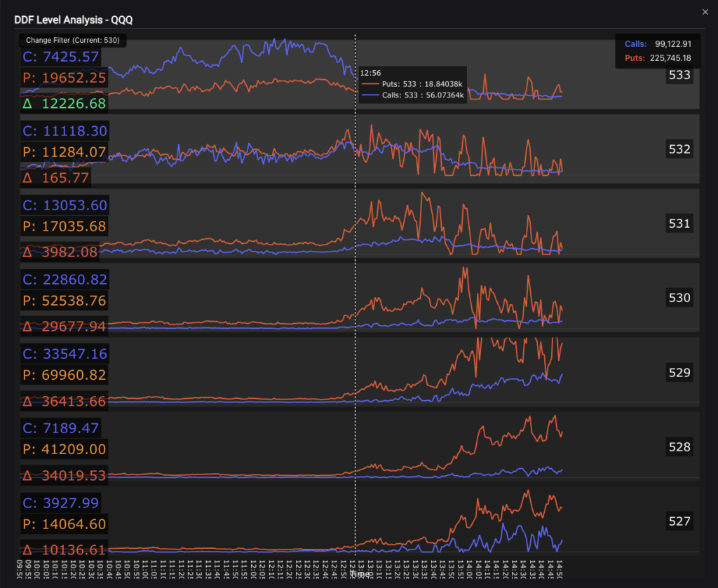Click the calls value C: 7425.57

point(60,57)
